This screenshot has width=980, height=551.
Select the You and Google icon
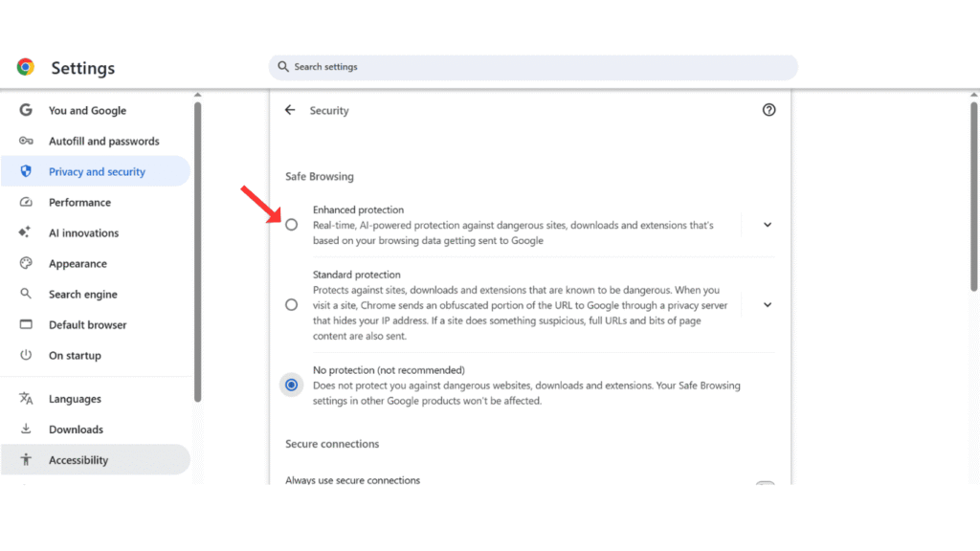coord(26,110)
